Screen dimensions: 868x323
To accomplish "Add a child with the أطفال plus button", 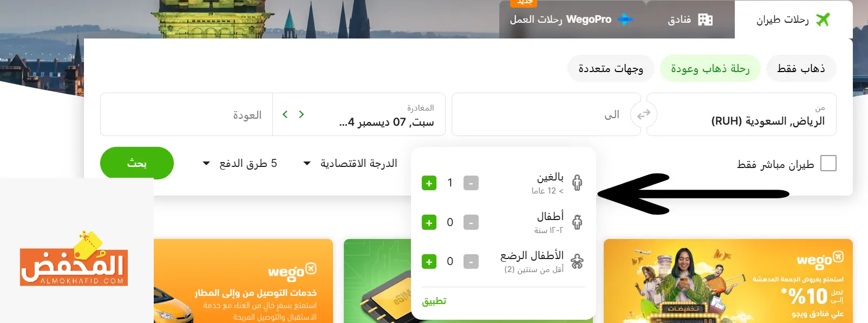I will 429,222.
